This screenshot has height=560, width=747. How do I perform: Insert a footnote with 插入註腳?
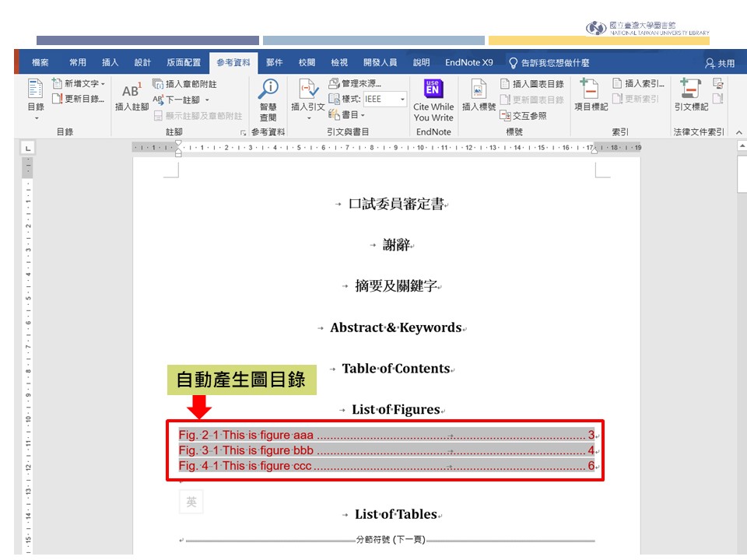[x=132, y=96]
